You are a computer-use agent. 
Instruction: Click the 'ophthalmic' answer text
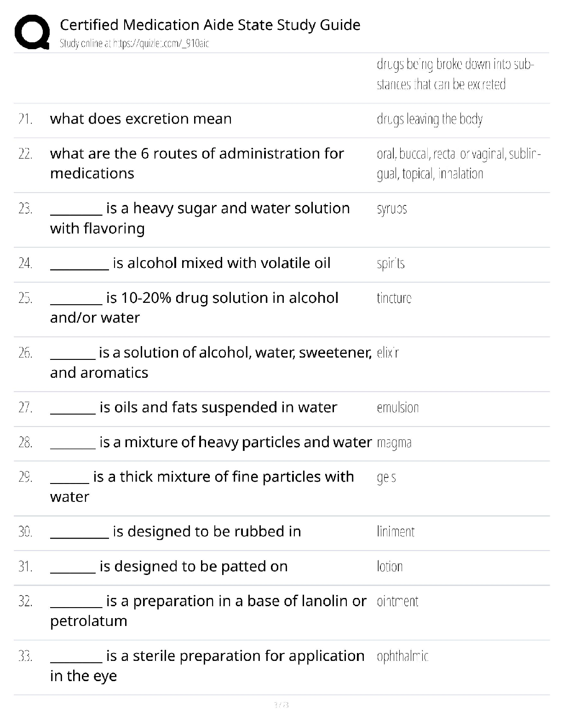pos(402,656)
